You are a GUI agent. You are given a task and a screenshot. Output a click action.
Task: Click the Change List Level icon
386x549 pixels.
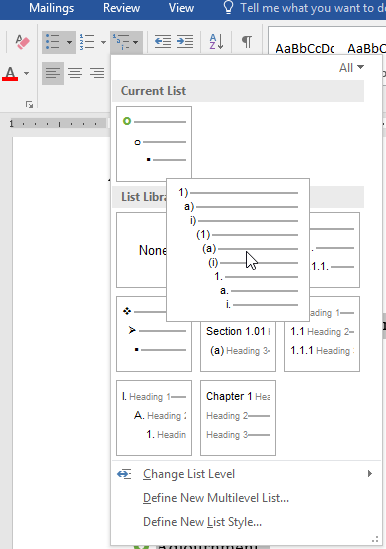[124, 474]
